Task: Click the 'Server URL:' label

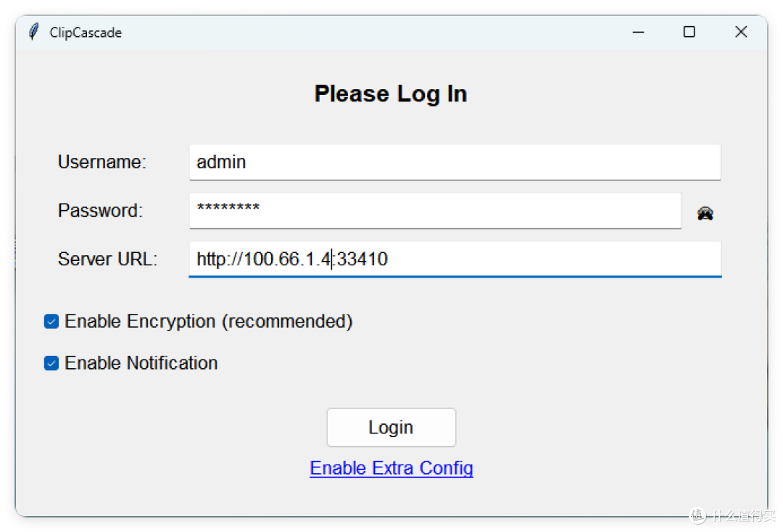Action: (x=107, y=259)
